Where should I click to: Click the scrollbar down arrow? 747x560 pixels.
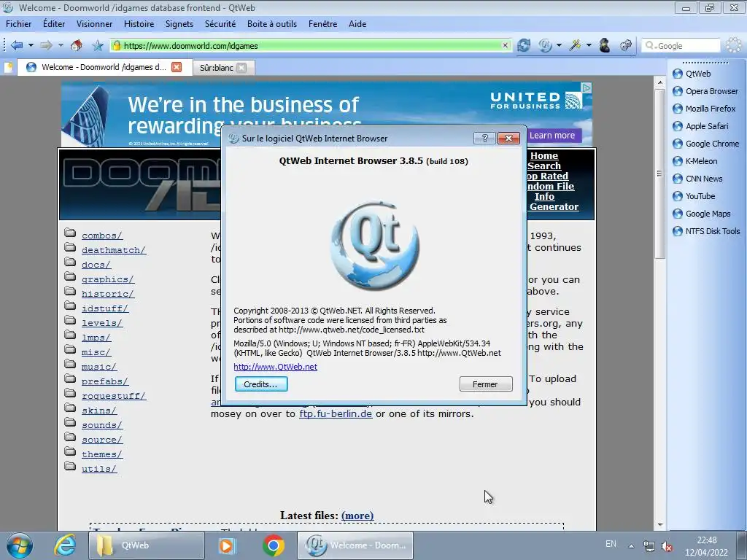[x=659, y=524]
